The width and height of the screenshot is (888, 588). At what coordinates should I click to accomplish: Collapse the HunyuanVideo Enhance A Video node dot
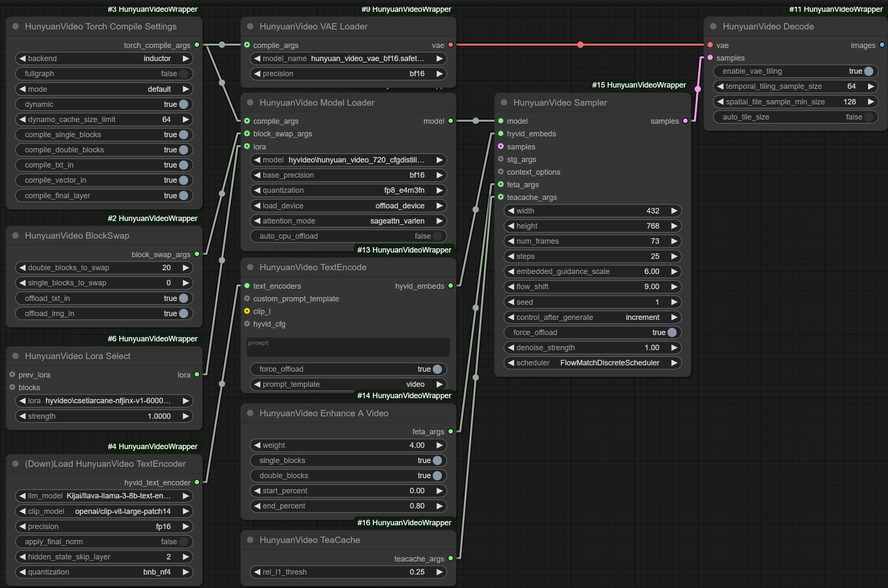coord(250,413)
